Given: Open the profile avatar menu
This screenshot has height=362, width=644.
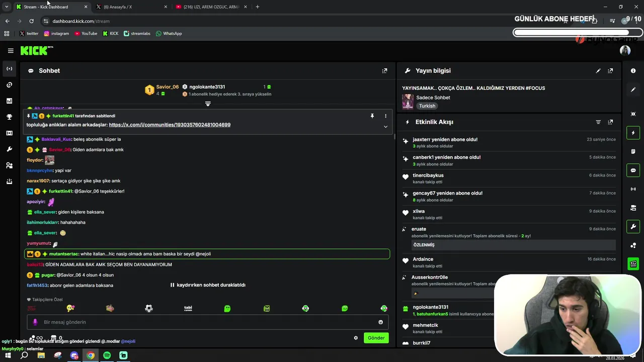Looking at the screenshot, I should pos(625,50).
